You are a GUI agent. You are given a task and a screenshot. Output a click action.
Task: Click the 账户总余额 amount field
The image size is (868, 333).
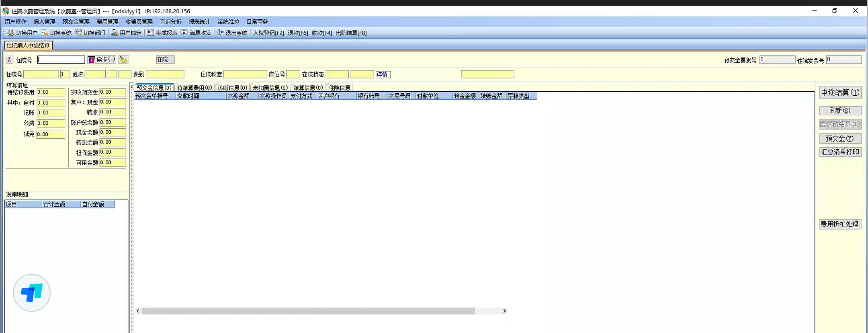click(x=113, y=123)
